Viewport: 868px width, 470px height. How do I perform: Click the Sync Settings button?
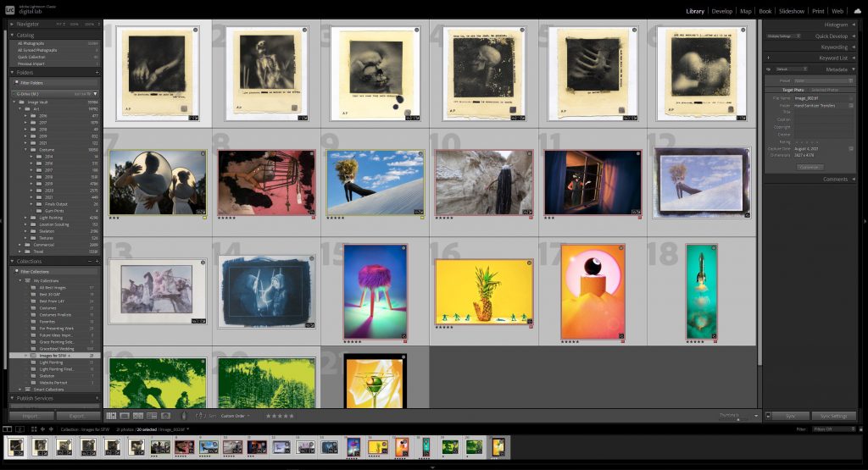(834, 416)
